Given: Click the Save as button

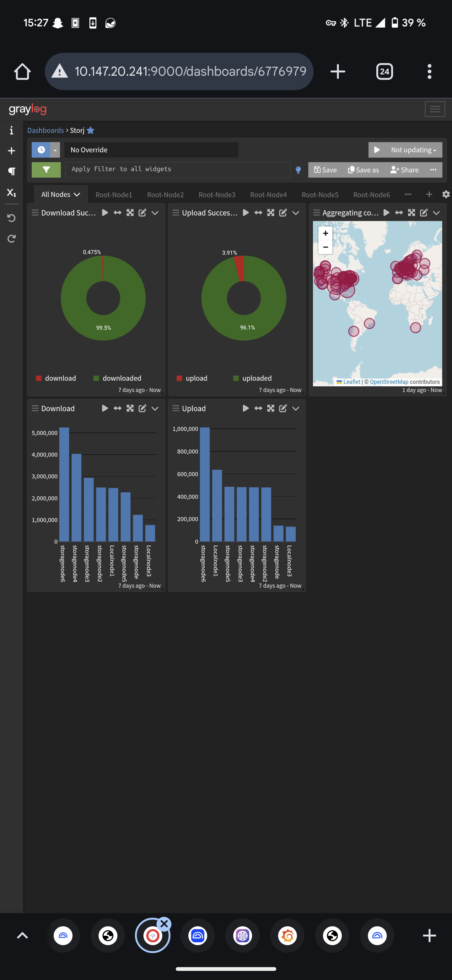Looking at the screenshot, I should pos(363,170).
